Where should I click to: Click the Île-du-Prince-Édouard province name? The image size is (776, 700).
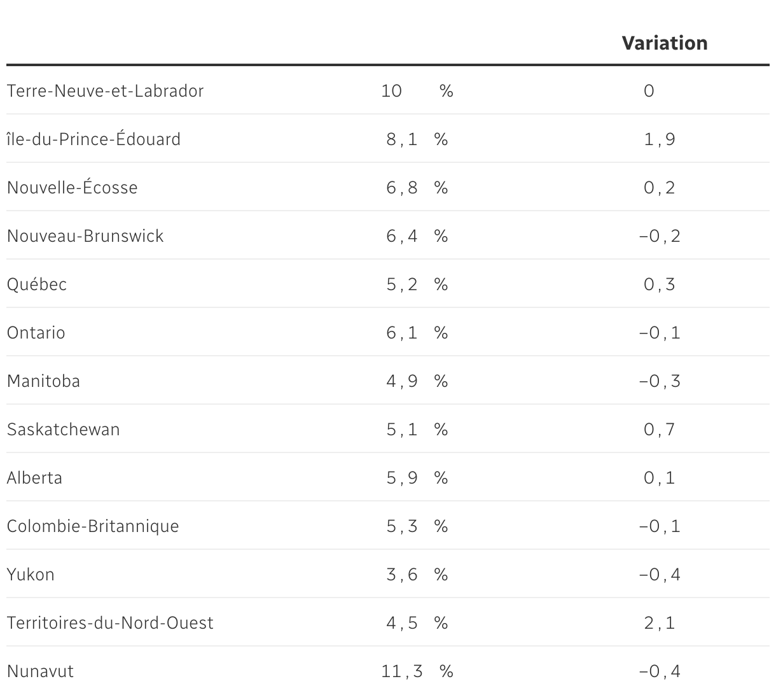point(94,139)
